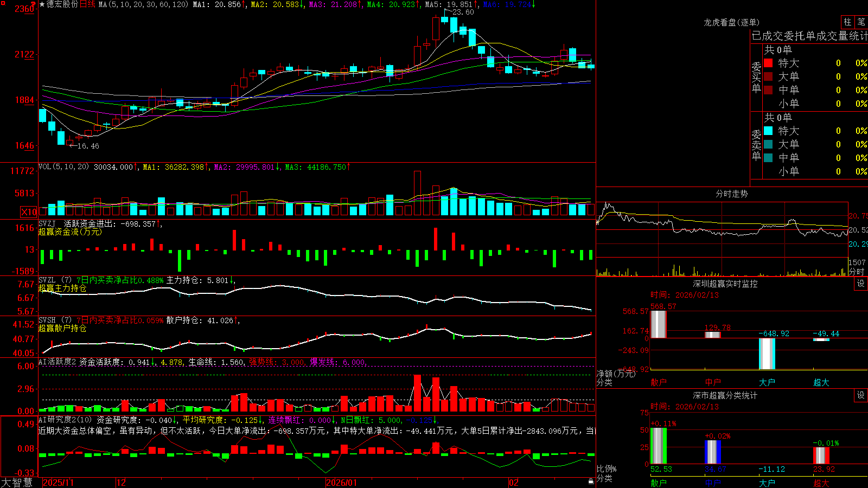Viewport: 868px width, 488px height.
Task: Click the 2026/01 date marker on time axis
Action: coord(342,483)
